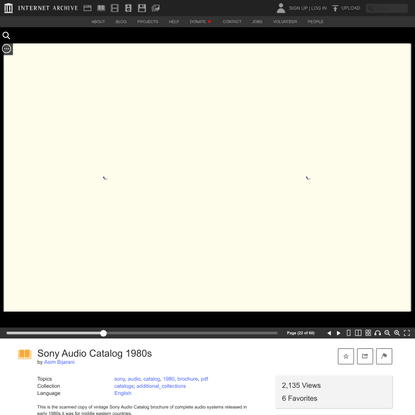
Task: Open the HELP menu item
Action: coord(174,22)
